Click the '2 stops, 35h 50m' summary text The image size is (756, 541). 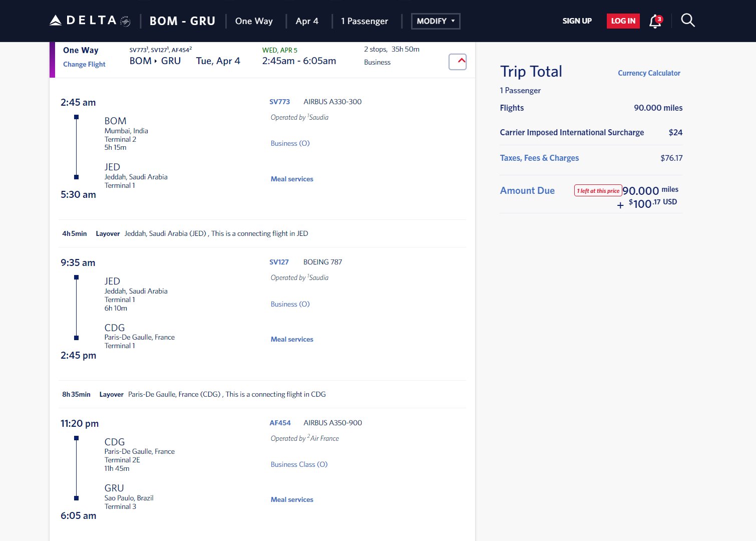point(392,49)
